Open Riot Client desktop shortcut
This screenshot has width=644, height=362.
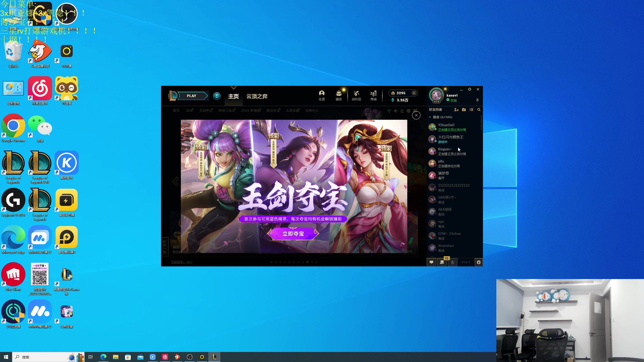[13, 277]
